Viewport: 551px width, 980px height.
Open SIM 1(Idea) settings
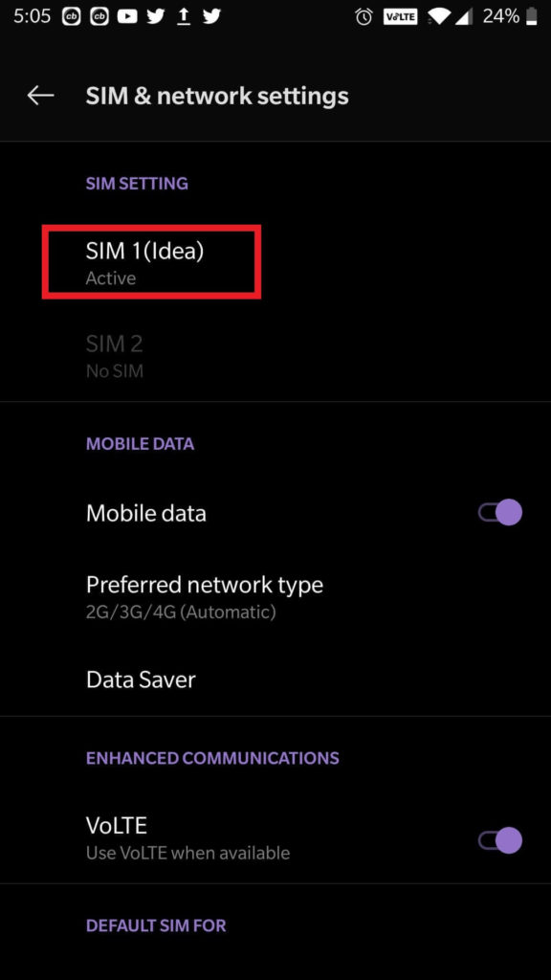pos(275,262)
